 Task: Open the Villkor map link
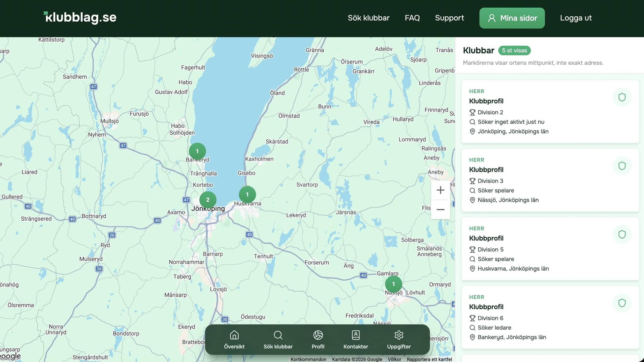pyautogui.click(x=394, y=359)
